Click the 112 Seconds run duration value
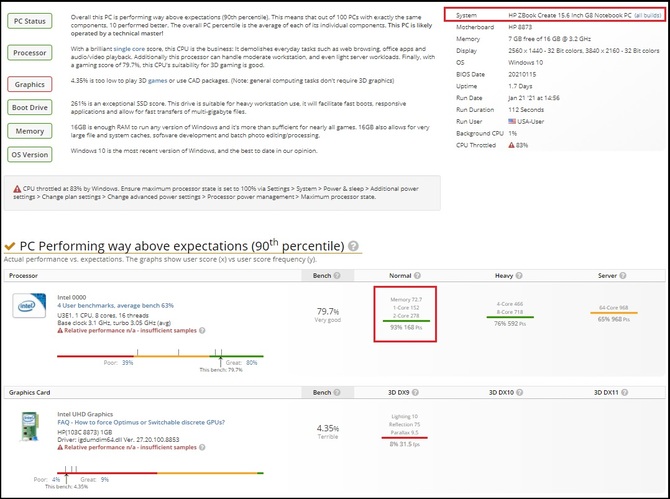Image resolution: width=670 pixels, height=499 pixels. (x=526, y=110)
